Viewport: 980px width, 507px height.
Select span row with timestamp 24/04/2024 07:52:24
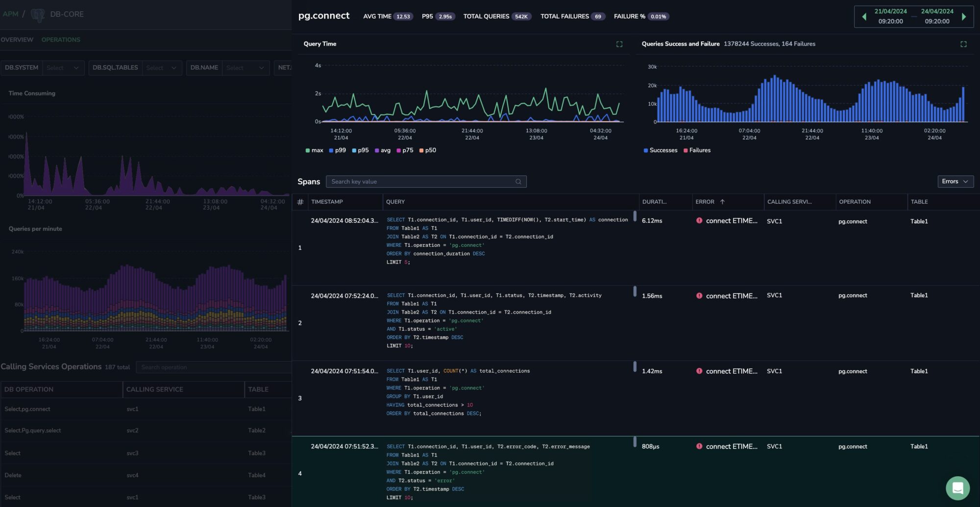click(x=636, y=323)
